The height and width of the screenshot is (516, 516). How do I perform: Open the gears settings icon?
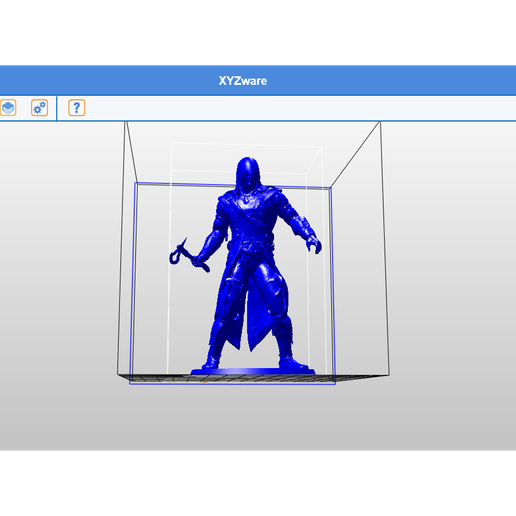pyautogui.click(x=39, y=108)
